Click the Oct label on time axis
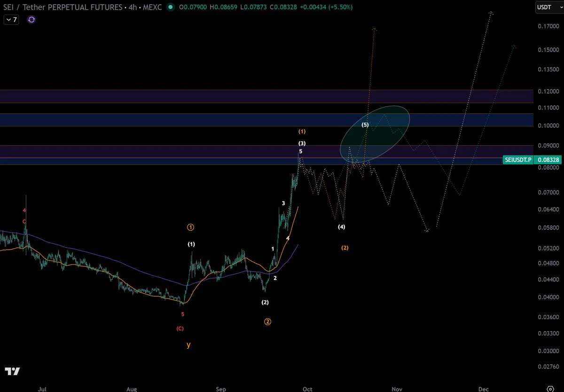This screenshot has width=564, height=392. [x=307, y=389]
